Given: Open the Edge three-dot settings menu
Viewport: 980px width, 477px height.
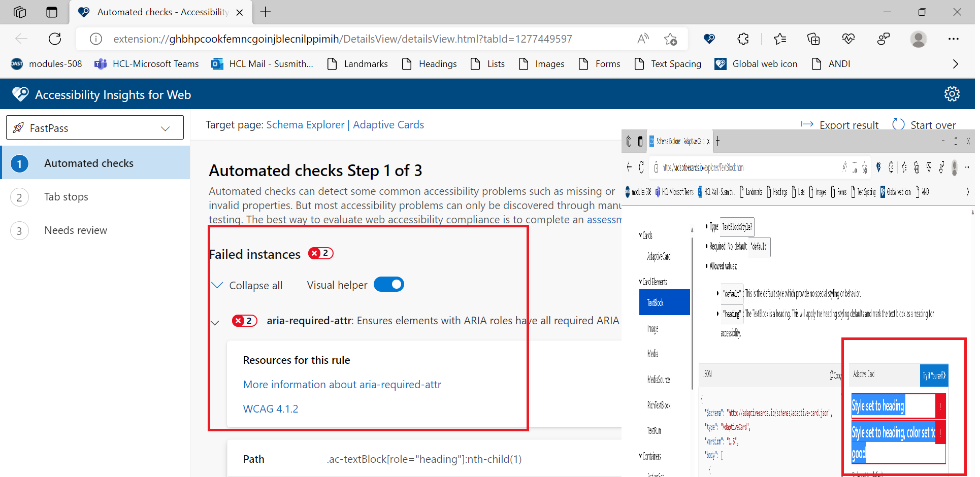Looking at the screenshot, I should (x=954, y=39).
